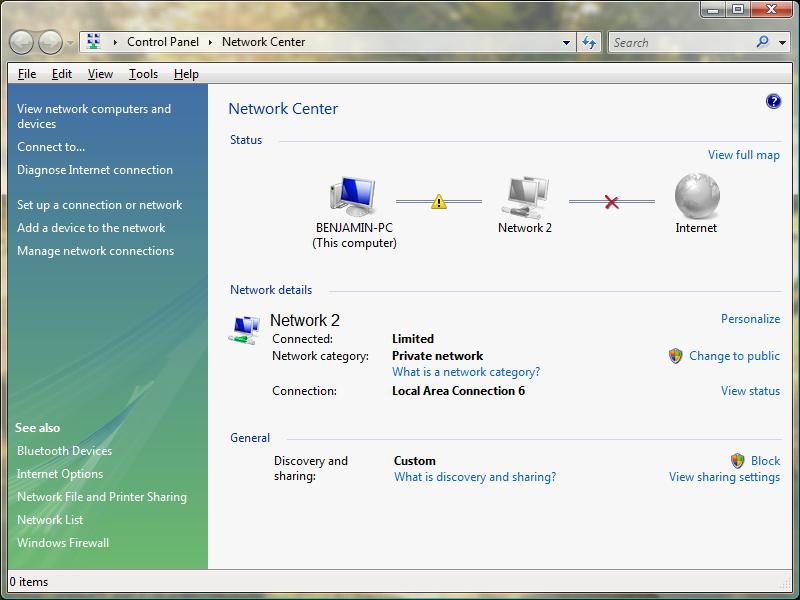Open the search options dropdown arrow
800x600 pixels.
tap(783, 43)
